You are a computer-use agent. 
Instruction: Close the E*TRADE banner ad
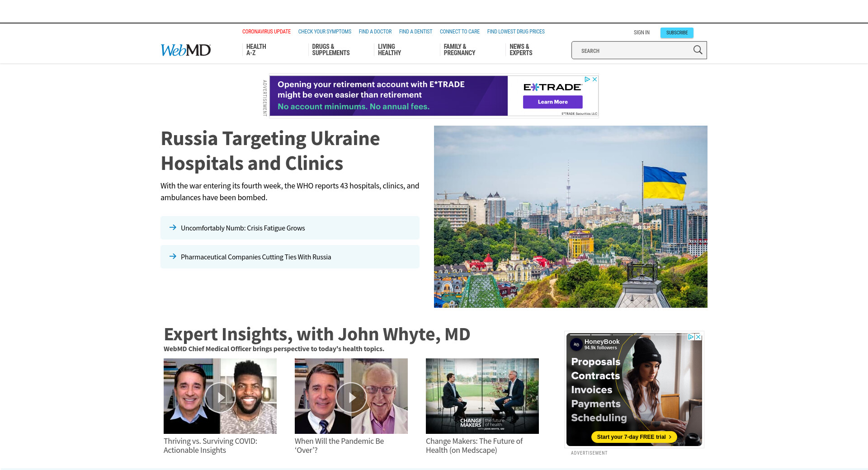(x=595, y=79)
